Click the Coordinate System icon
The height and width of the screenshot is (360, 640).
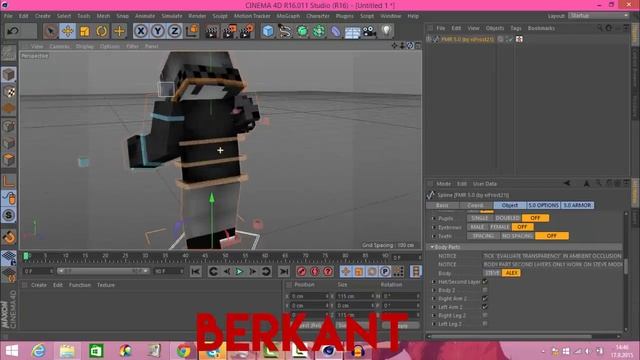point(192,31)
